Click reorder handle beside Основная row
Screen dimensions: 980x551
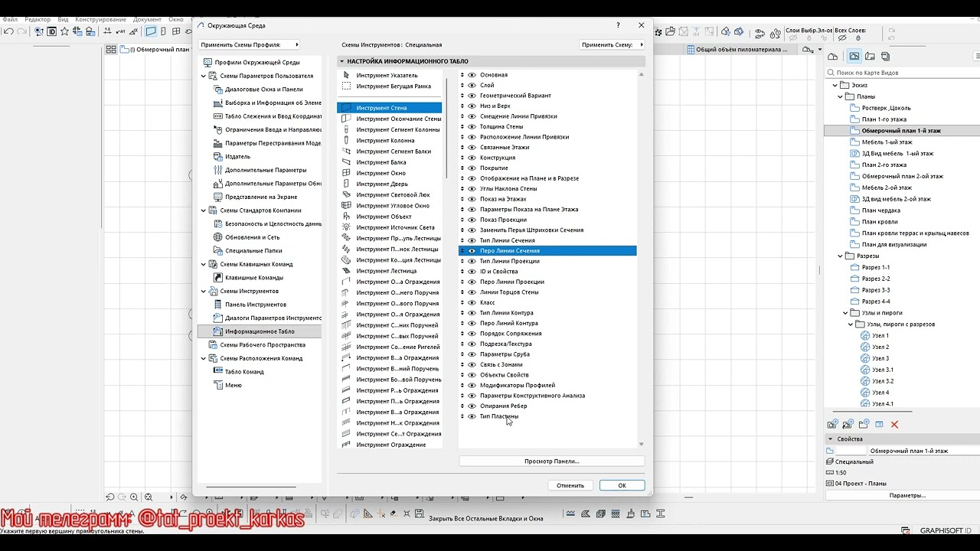(x=462, y=75)
